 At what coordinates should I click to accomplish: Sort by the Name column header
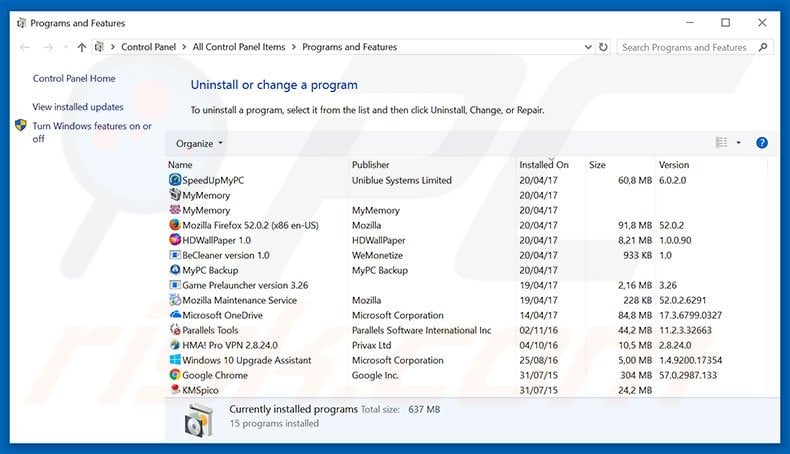click(180, 165)
